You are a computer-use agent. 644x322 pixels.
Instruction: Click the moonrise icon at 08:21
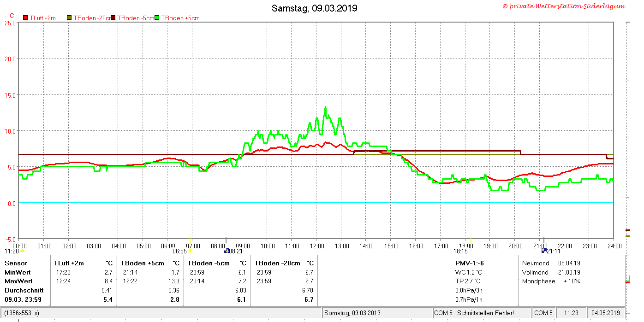pyautogui.click(x=226, y=251)
